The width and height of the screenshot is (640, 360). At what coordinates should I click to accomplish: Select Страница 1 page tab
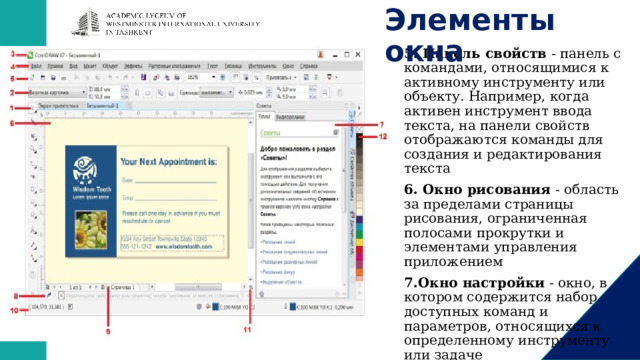coord(122,287)
